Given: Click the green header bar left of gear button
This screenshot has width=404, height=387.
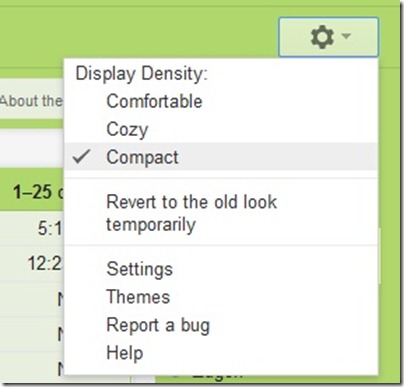Looking at the screenshot, I should 138,37.
